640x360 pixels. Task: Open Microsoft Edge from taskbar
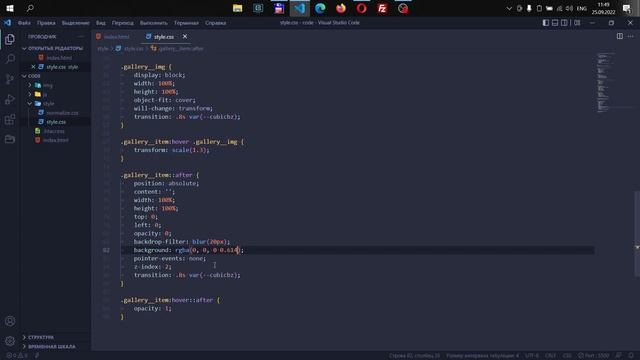pos(320,8)
